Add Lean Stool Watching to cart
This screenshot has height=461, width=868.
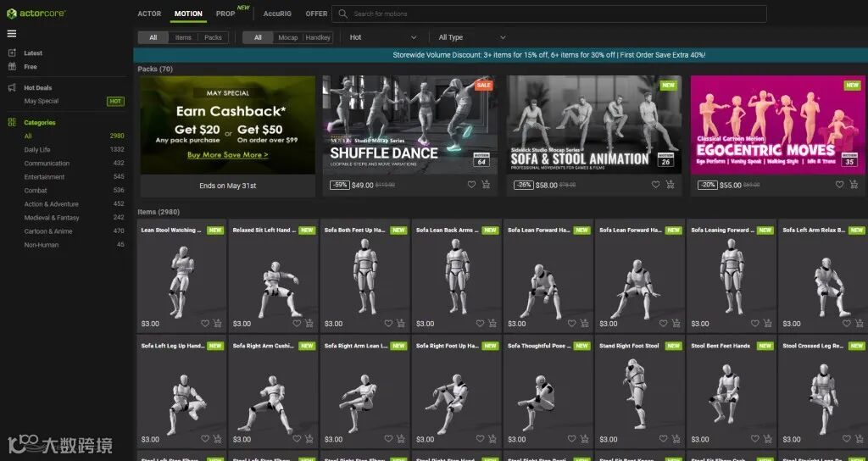click(x=218, y=323)
